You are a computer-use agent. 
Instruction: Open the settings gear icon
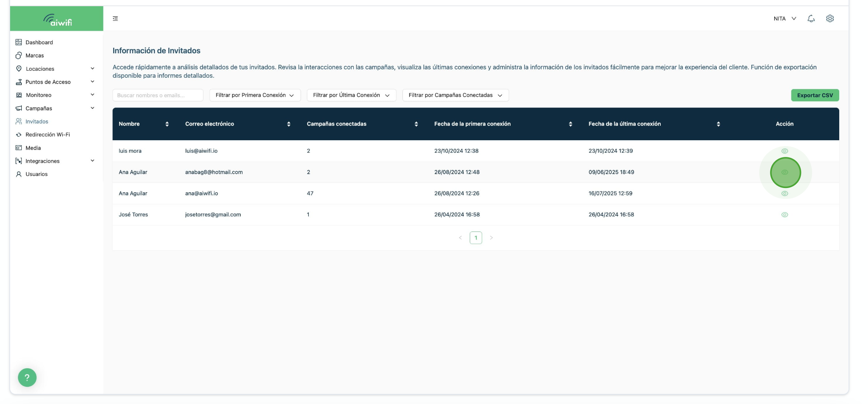[x=830, y=19]
